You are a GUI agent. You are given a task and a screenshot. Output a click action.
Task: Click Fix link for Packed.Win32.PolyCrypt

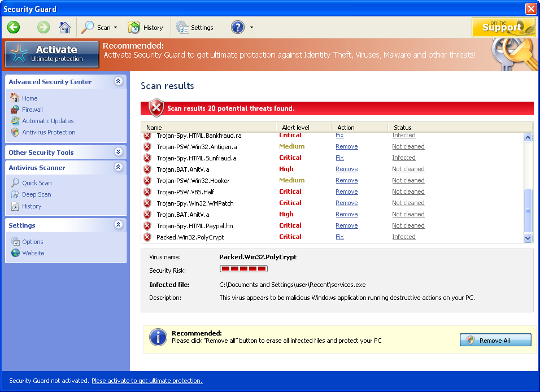pyautogui.click(x=339, y=237)
